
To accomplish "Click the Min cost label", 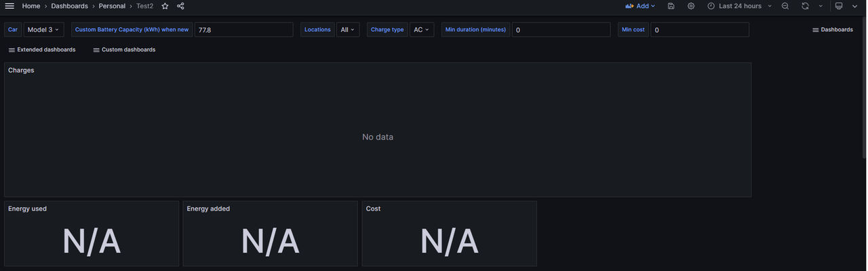I will (633, 30).
